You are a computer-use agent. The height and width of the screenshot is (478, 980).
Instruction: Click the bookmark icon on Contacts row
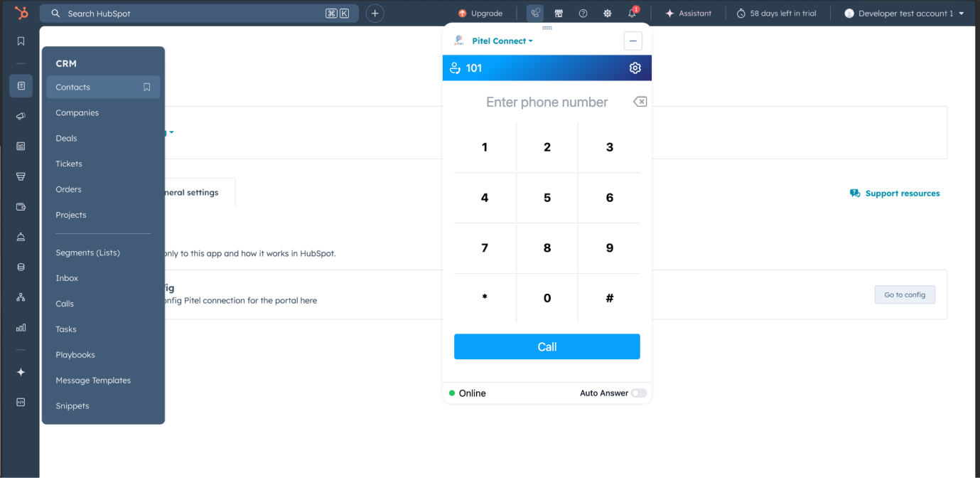tap(147, 87)
